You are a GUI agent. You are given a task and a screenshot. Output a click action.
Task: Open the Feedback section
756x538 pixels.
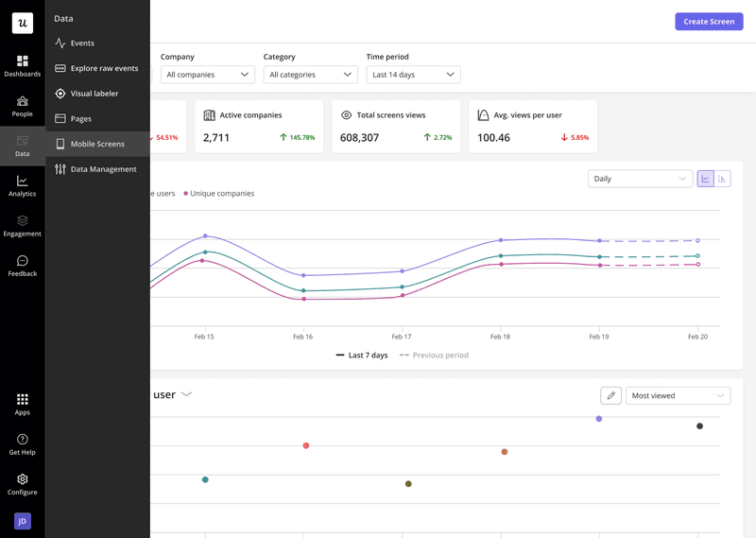pyautogui.click(x=23, y=266)
